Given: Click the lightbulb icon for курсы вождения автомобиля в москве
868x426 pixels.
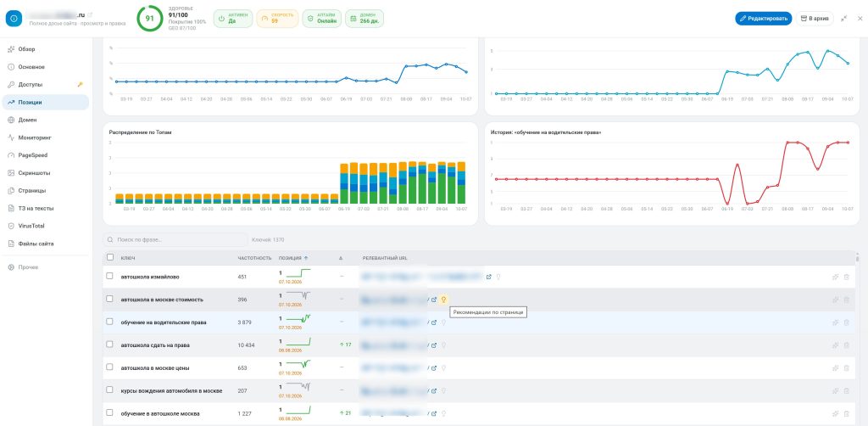Looking at the screenshot, I should (x=443, y=390).
